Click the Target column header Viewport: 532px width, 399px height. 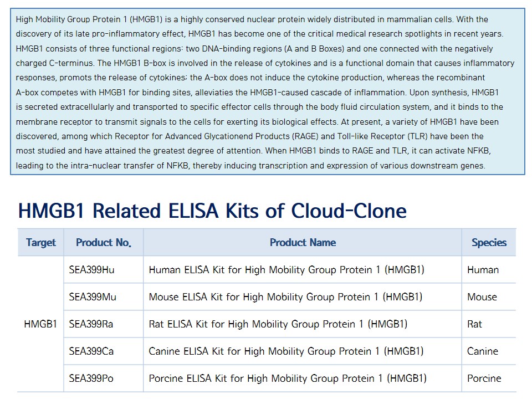[x=41, y=242]
